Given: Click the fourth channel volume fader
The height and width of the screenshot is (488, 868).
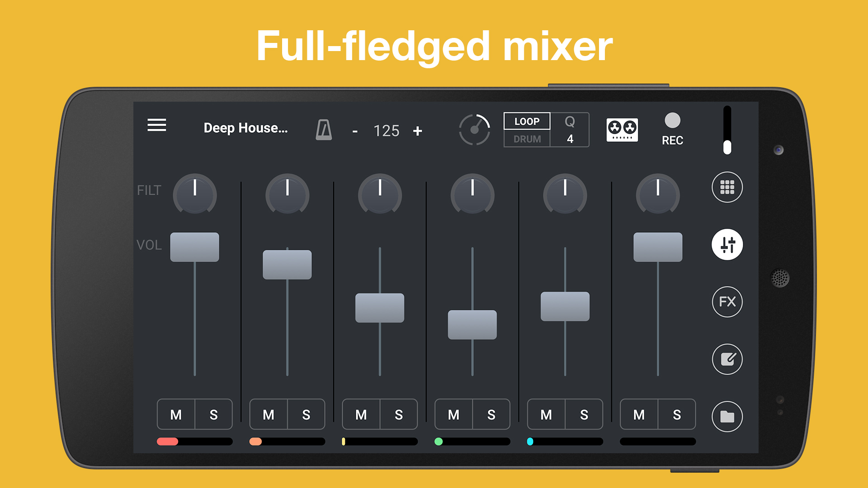Looking at the screenshot, I should pos(472,324).
